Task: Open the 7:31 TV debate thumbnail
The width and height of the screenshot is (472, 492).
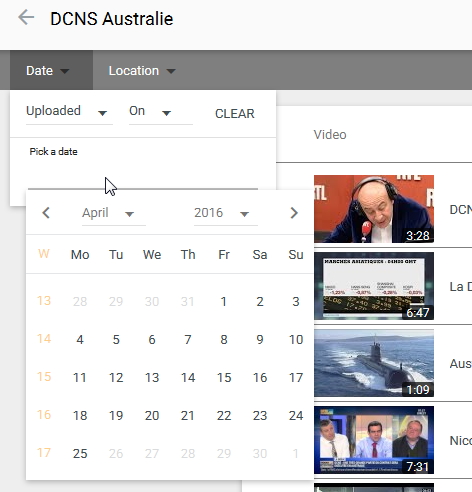Action: click(x=374, y=440)
